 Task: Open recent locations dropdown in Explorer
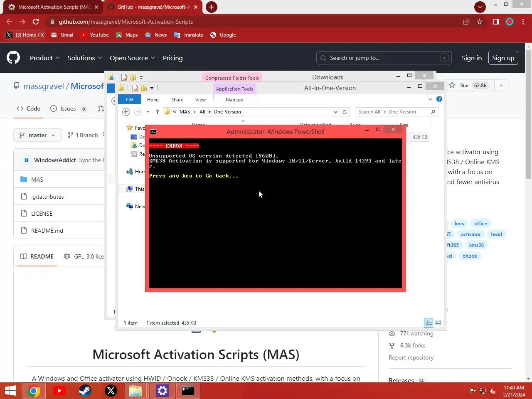[148, 112]
